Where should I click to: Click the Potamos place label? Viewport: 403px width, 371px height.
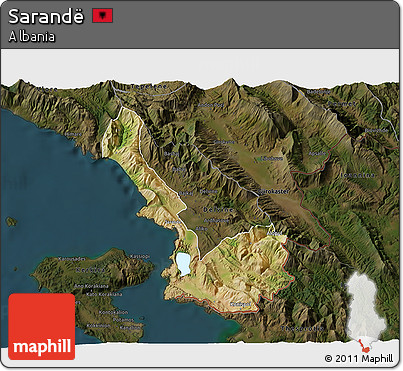[123, 320]
